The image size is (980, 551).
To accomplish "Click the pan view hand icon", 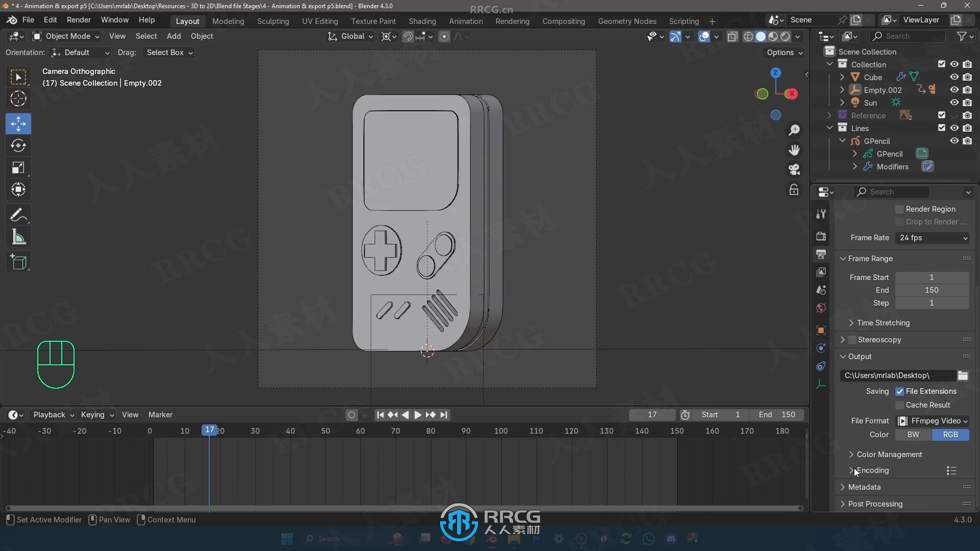I will [794, 150].
